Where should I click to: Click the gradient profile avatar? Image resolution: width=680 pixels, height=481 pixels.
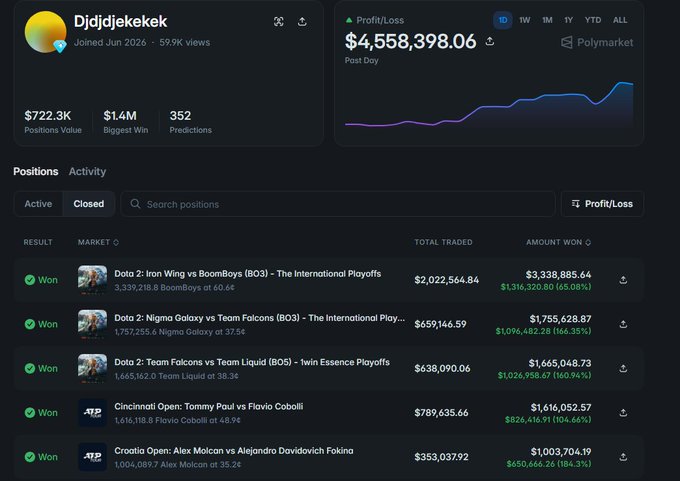pos(45,32)
